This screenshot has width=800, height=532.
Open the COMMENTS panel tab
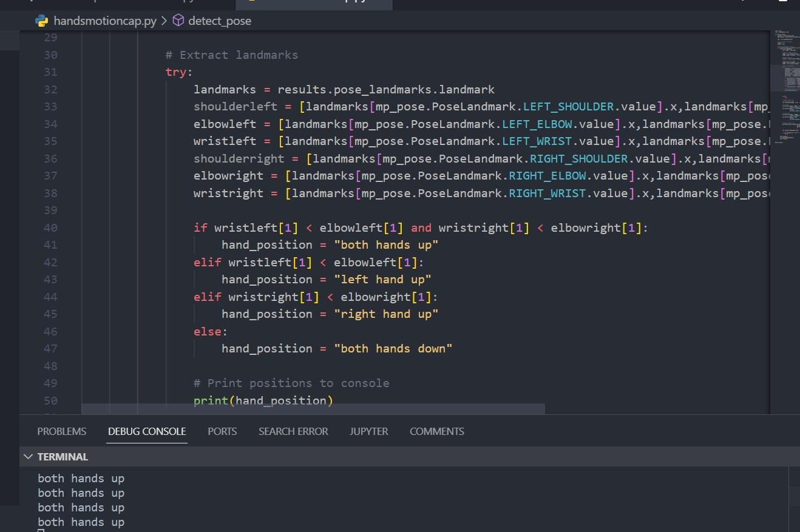(x=437, y=431)
